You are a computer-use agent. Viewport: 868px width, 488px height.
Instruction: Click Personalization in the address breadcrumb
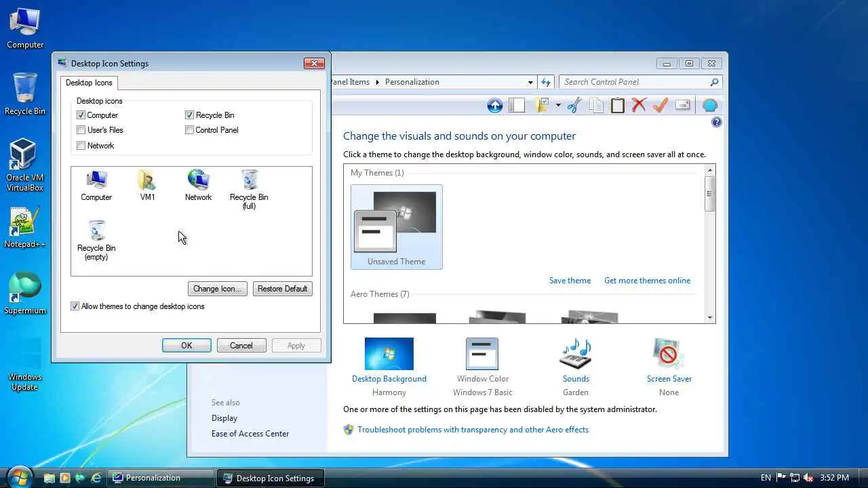[412, 82]
